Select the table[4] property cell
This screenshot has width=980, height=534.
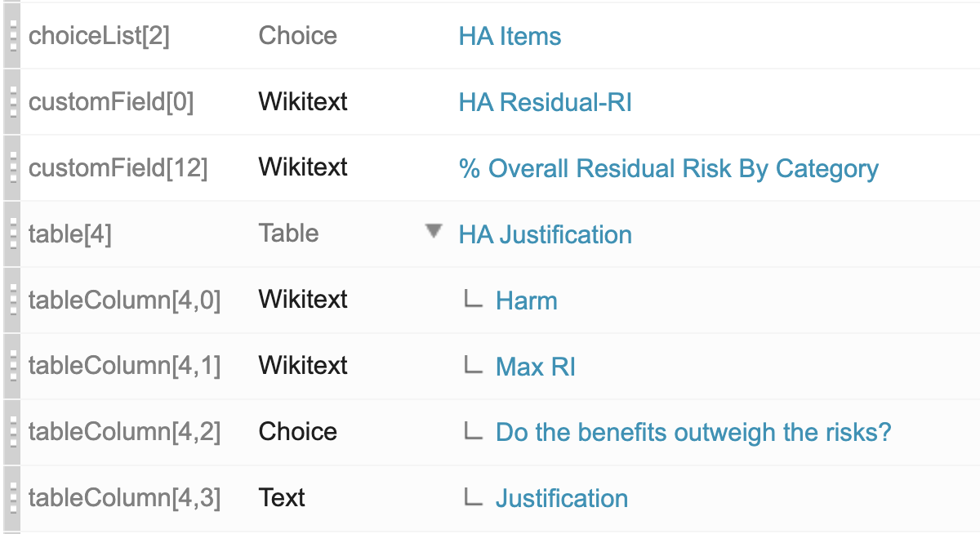[x=70, y=235]
